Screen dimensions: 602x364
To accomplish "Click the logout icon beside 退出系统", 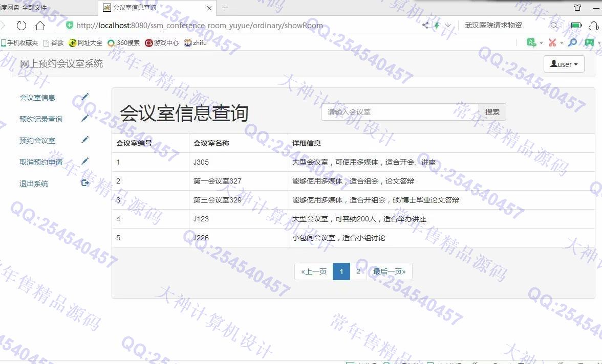I will (85, 183).
